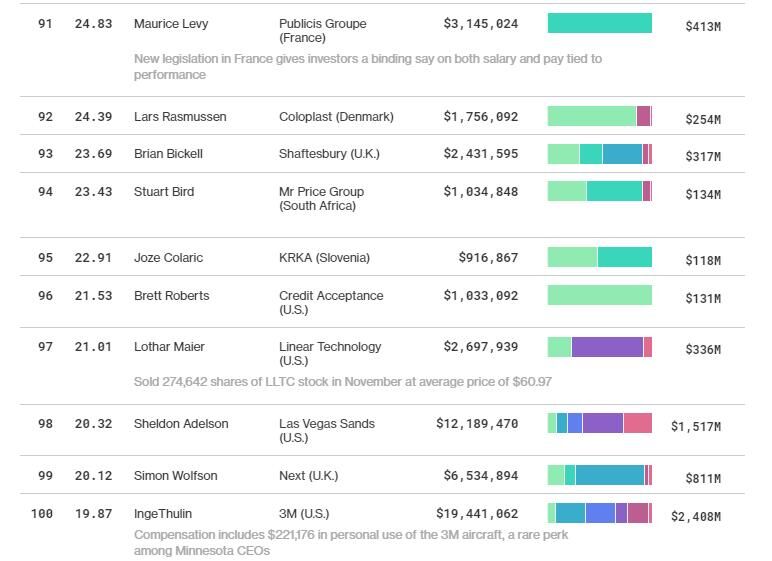The width and height of the screenshot is (772, 561).
Task: Click Maurice Levy's teal compensation bar
Action: tap(599, 23)
